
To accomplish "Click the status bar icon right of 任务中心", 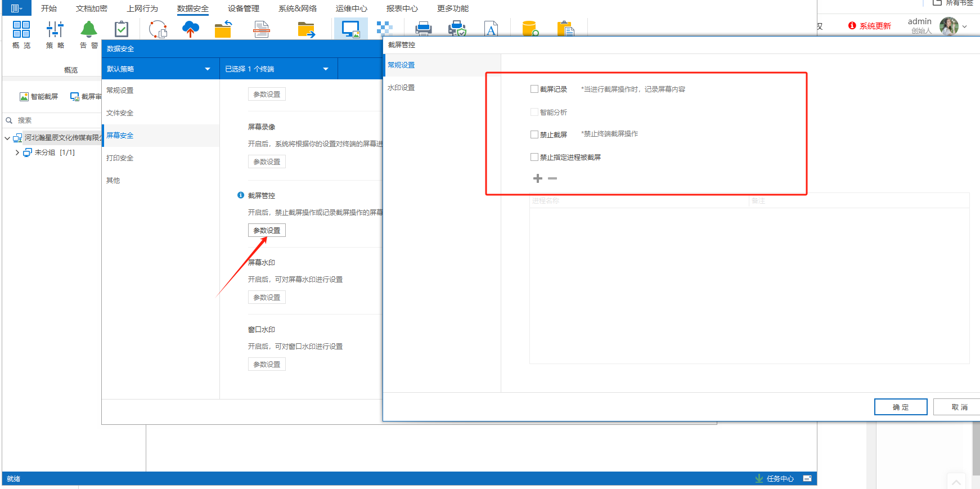I will (807, 478).
